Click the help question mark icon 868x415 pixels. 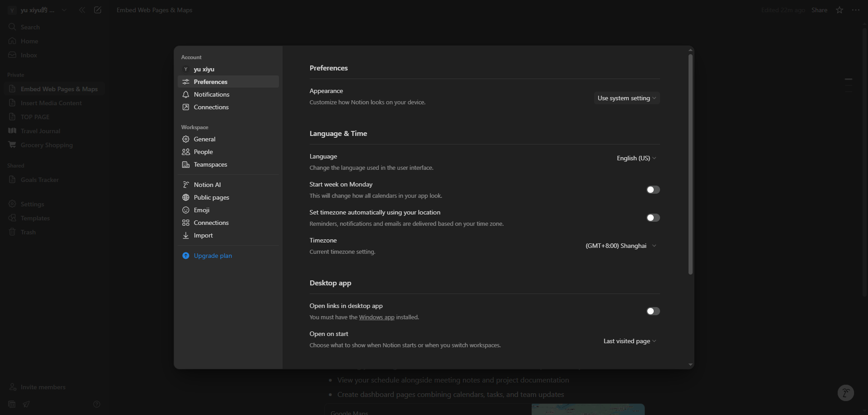(x=97, y=404)
